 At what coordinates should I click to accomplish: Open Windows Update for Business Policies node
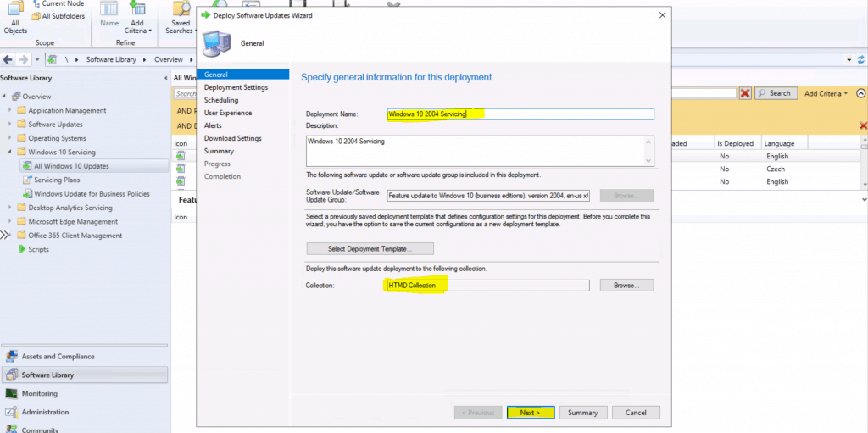pyautogui.click(x=92, y=194)
